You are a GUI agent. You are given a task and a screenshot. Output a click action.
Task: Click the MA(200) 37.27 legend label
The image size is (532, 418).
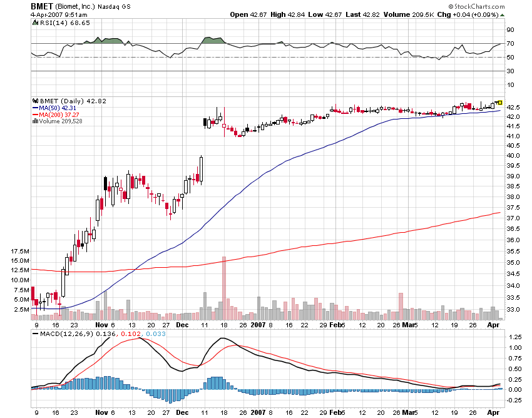click(x=59, y=115)
